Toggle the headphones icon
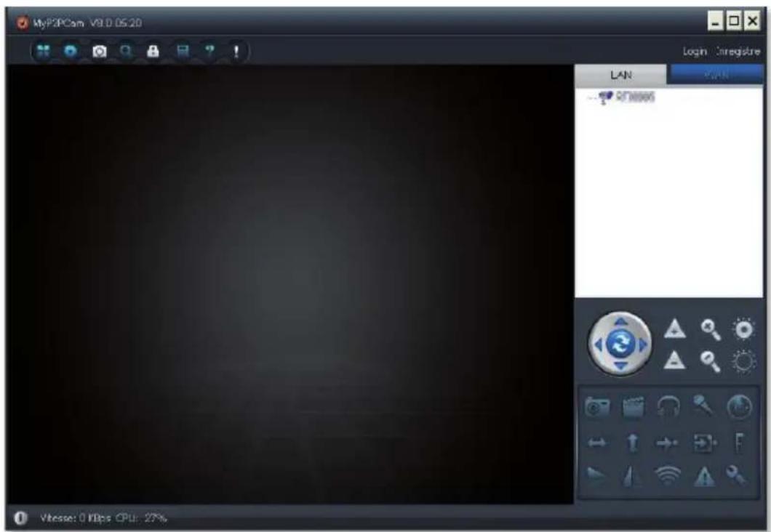This screenshot has height=532, width=771. point(668,407)
